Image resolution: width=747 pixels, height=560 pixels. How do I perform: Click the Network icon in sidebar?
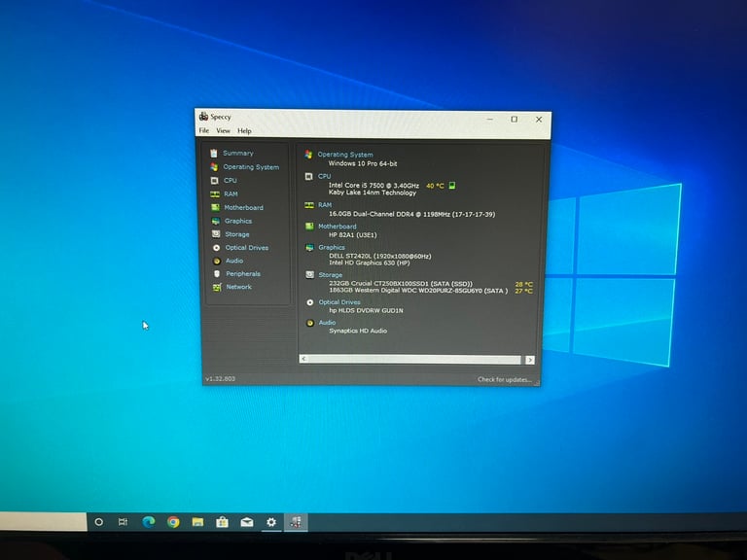point(217,287)
